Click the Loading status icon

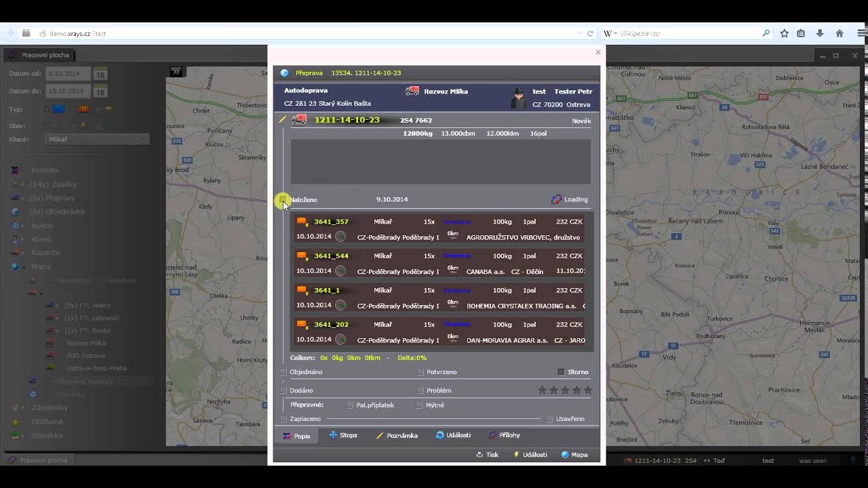[x=556, y=199]
